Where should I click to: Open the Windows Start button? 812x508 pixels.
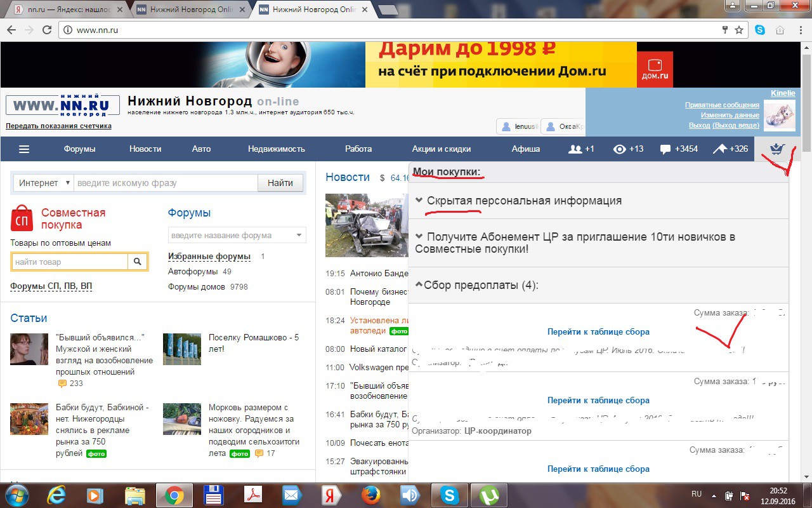(16, 495)
